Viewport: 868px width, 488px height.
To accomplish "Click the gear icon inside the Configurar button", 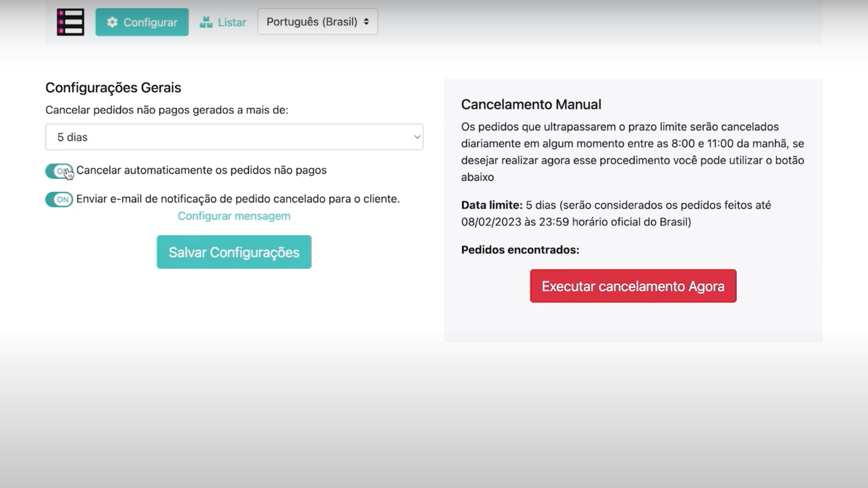I will pyautogui.click(x=113, y=22).
